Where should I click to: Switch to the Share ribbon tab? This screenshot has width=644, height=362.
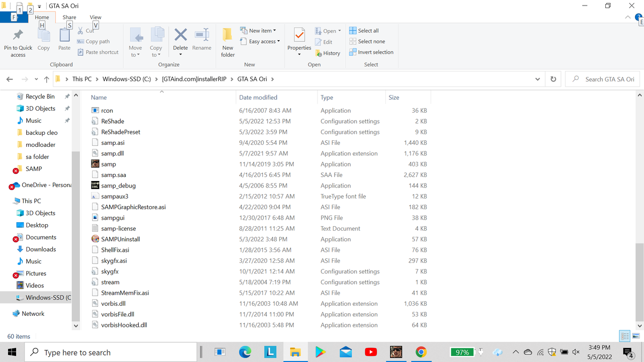tap(69, 17)
